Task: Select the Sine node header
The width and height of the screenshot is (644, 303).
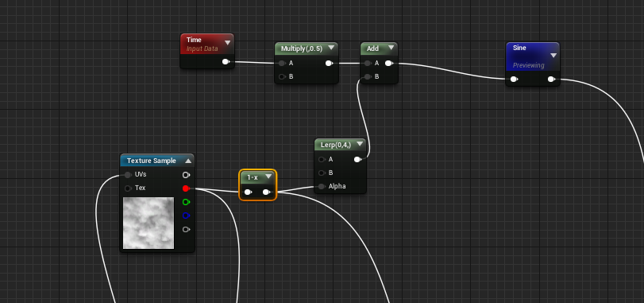Action: [533, 56]
